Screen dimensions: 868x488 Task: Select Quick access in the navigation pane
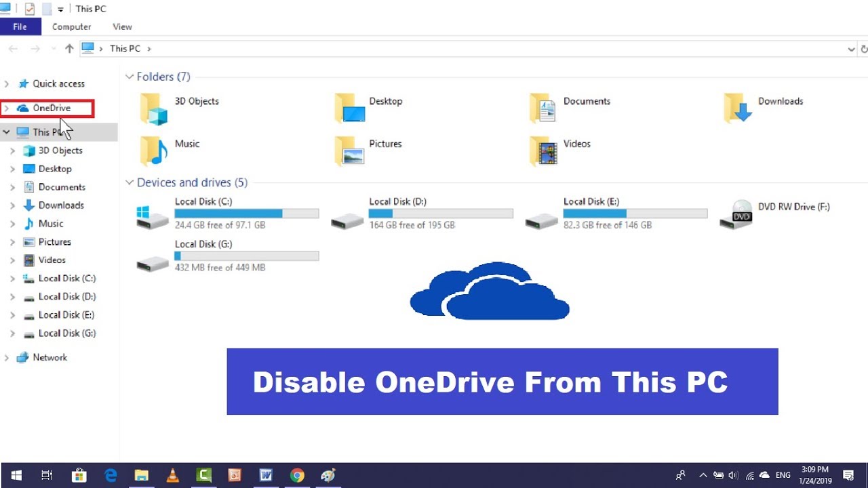coord(52,84)
